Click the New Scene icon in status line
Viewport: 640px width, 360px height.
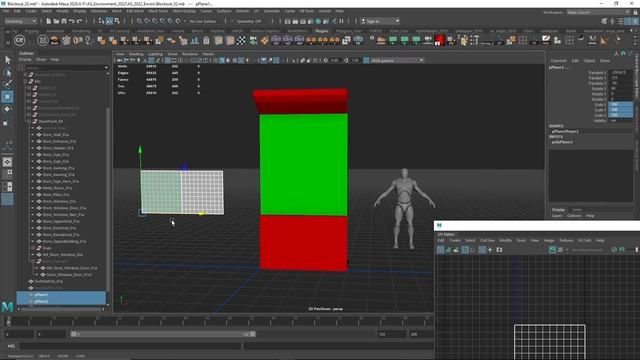click(48, 21)
